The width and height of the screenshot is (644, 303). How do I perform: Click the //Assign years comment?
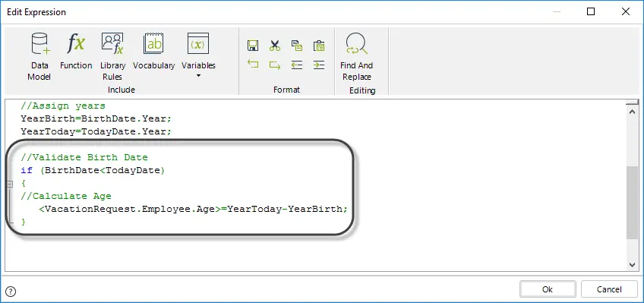(63, 106)
